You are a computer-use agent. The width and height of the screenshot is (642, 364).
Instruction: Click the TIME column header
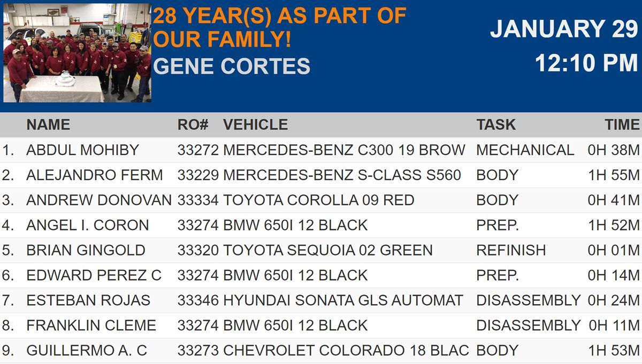point(622,125)
